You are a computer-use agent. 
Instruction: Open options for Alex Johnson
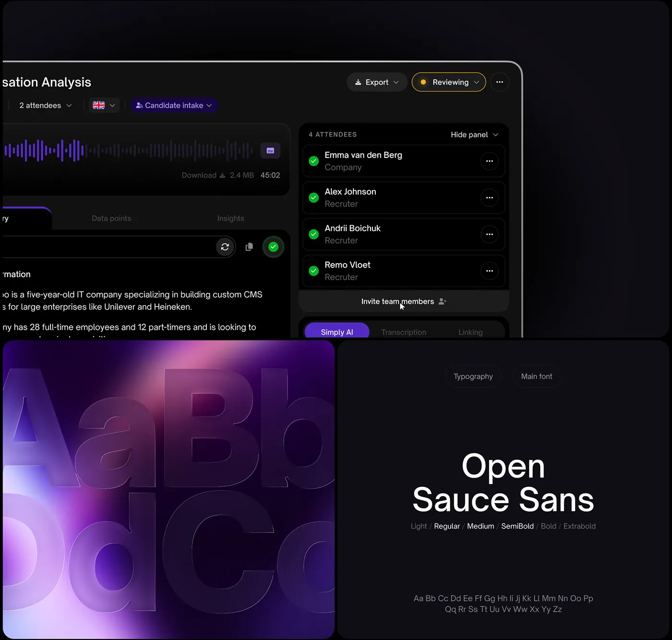489,198
